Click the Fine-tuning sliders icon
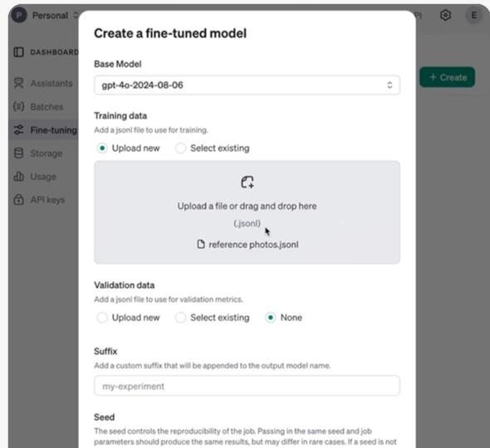This screenshot has width=490, height=448. point(19,130)
